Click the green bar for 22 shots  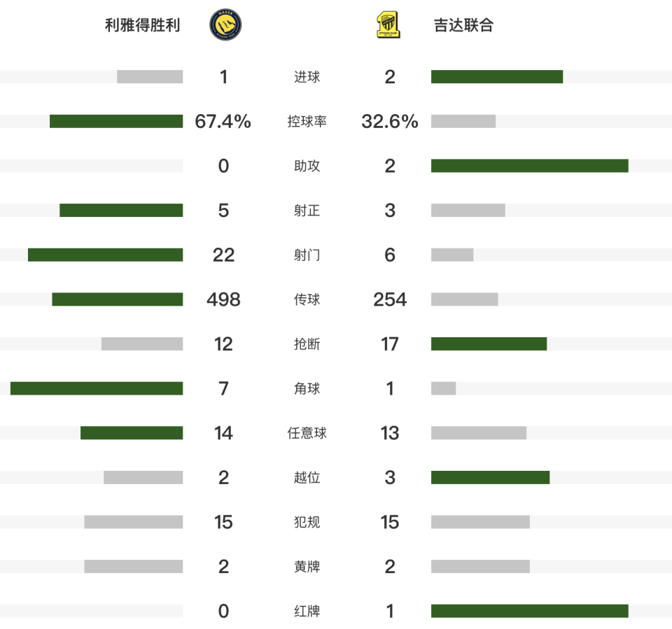coord(105,255)
